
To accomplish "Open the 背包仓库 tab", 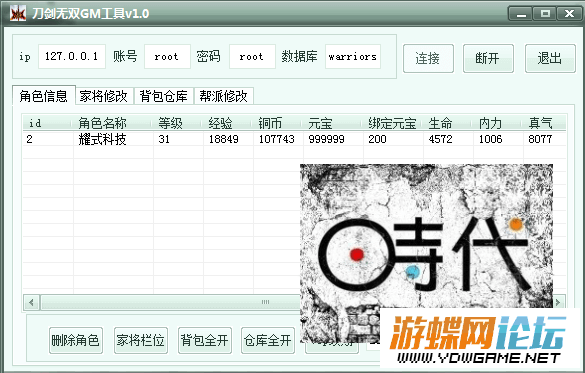I will 164,96.
